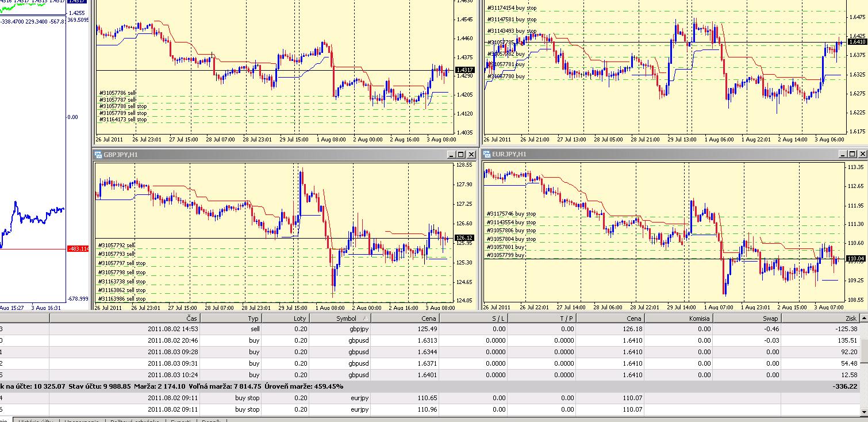Select the eurjpy buy stop order priced 110.65
868x422 pixels.
pyautogui.click(x=429, y=398)
